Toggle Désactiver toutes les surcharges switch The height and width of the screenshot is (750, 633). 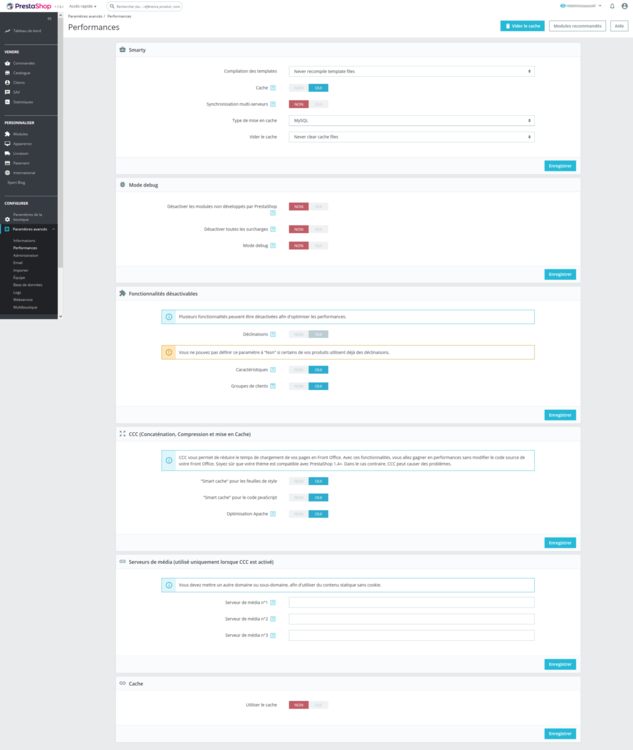(309, 229)
